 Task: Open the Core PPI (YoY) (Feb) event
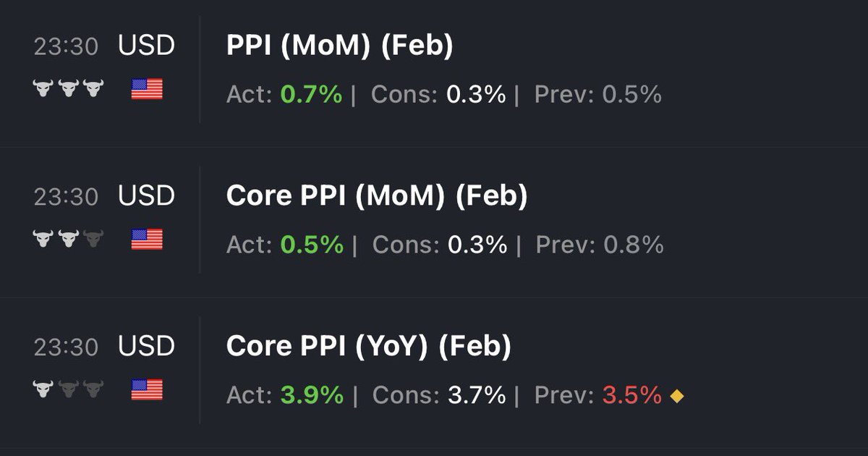coord(369,347)
